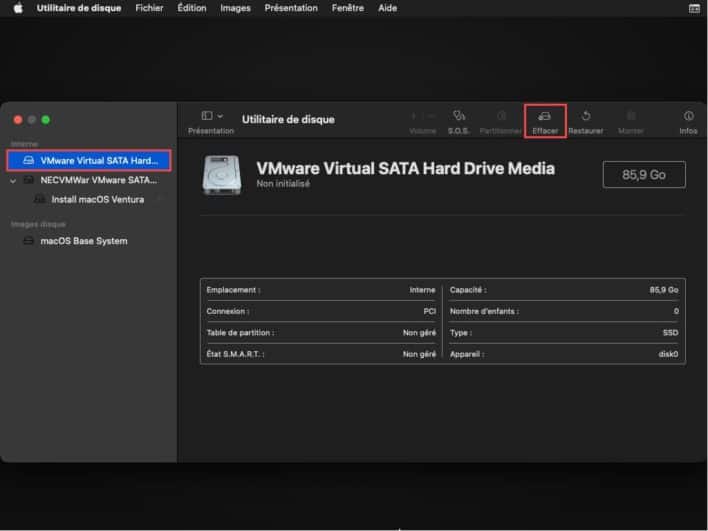Click the large hard drive icon

pos(221,174)
